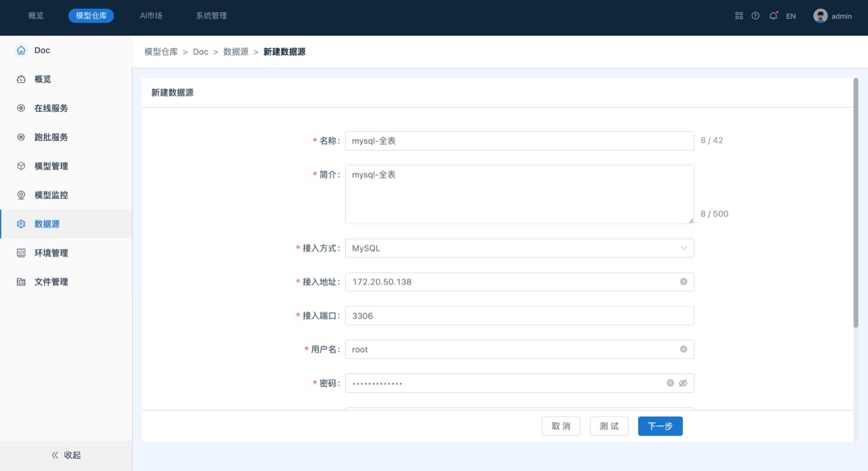Image resolution: width=868 pixels, height=471 pixels.
Task: Click the 测试 button
Action: (x=609, y=426)
